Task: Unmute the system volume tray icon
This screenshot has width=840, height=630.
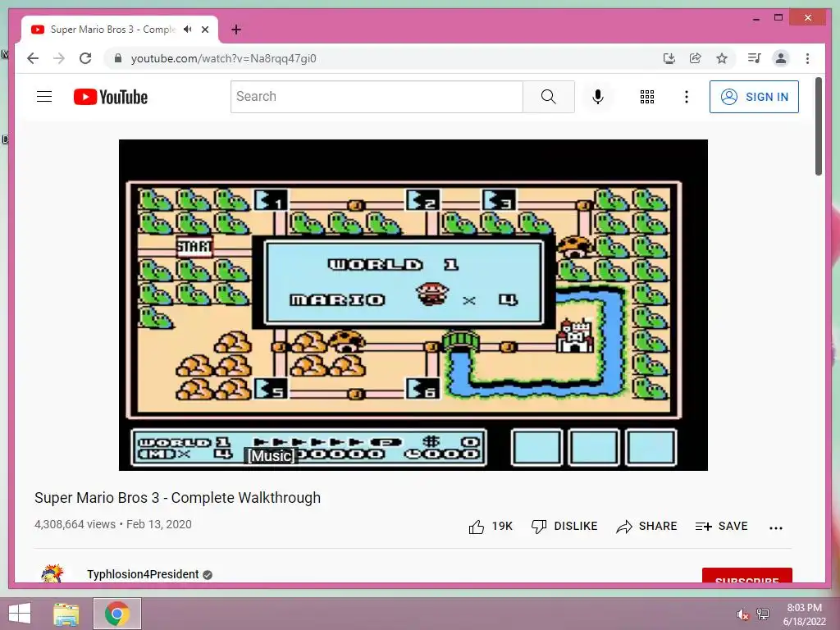Action: pos(742,614)
